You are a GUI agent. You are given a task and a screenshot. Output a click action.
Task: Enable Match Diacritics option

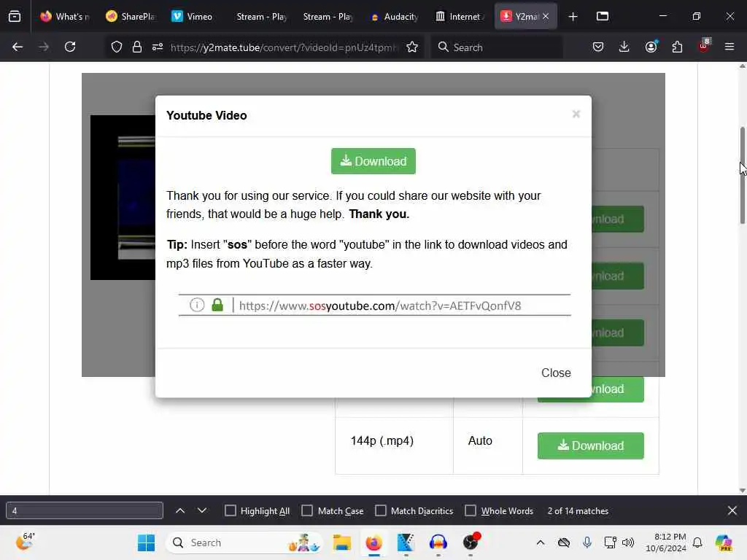(x=381, y=510)
